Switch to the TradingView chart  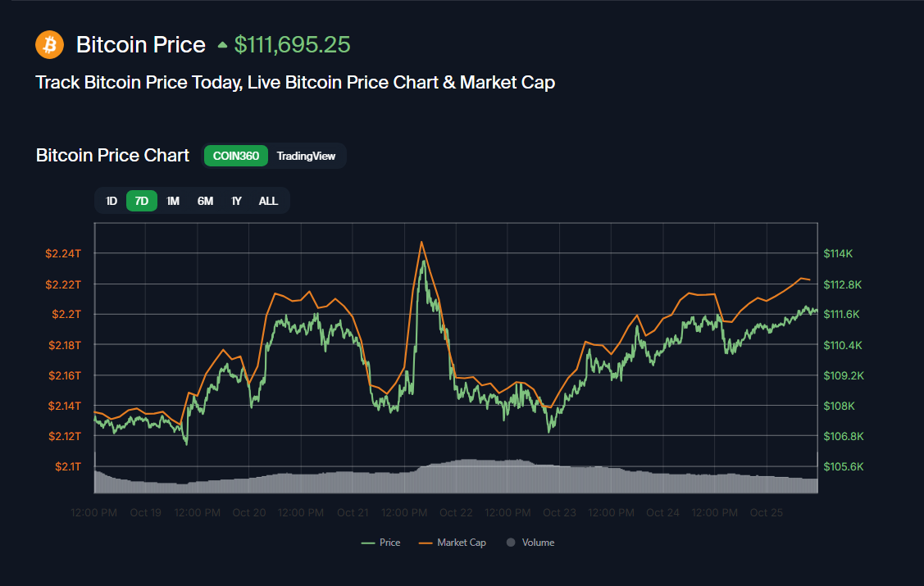(306, 156)
